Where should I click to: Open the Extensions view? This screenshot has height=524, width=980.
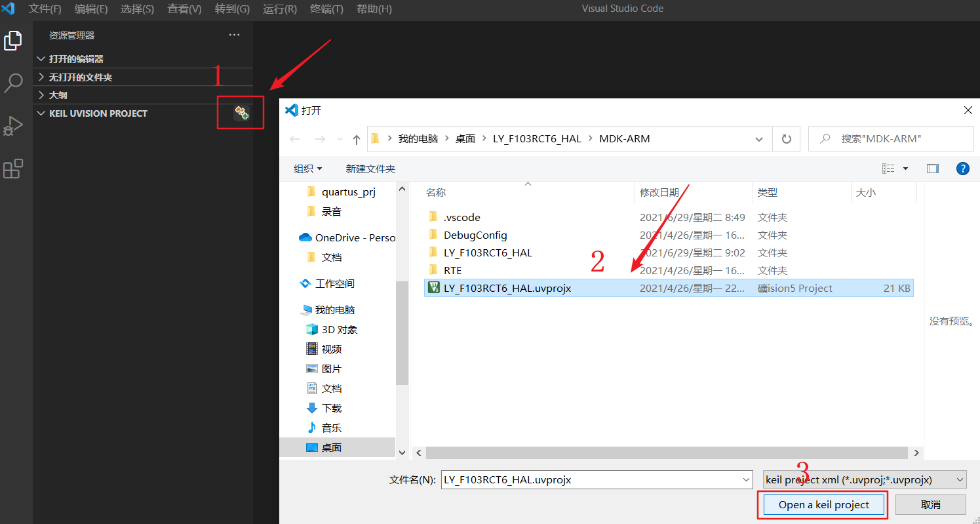(x=13, y=169)
